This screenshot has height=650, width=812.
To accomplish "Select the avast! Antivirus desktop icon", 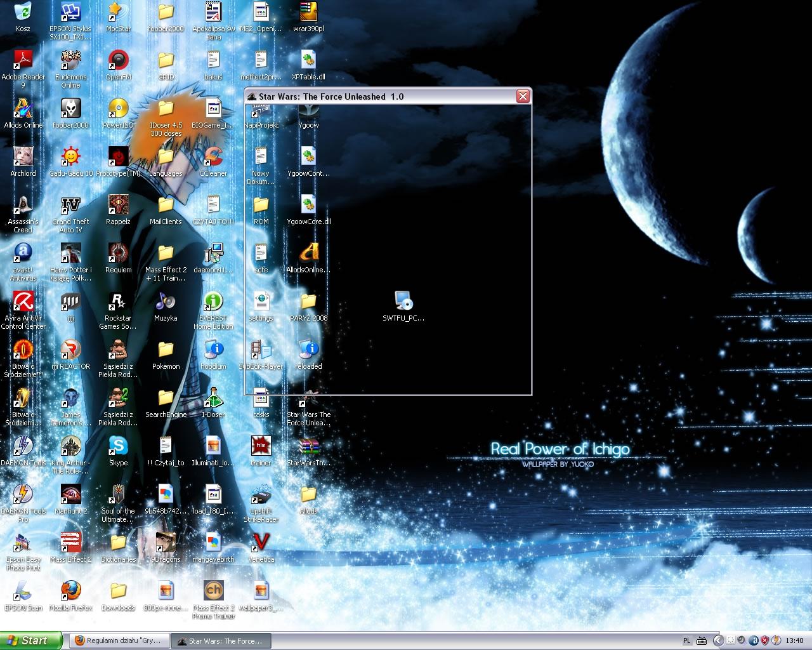I will tap(23, 262).
